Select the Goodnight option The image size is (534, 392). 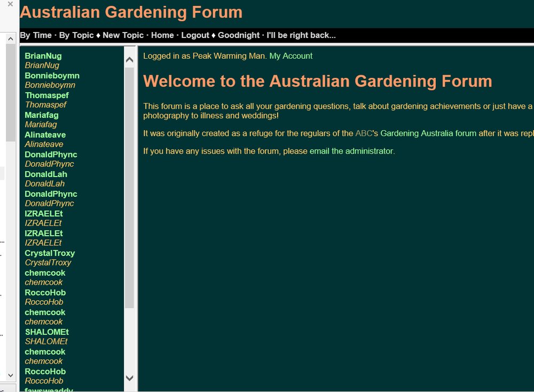point(239,35)
